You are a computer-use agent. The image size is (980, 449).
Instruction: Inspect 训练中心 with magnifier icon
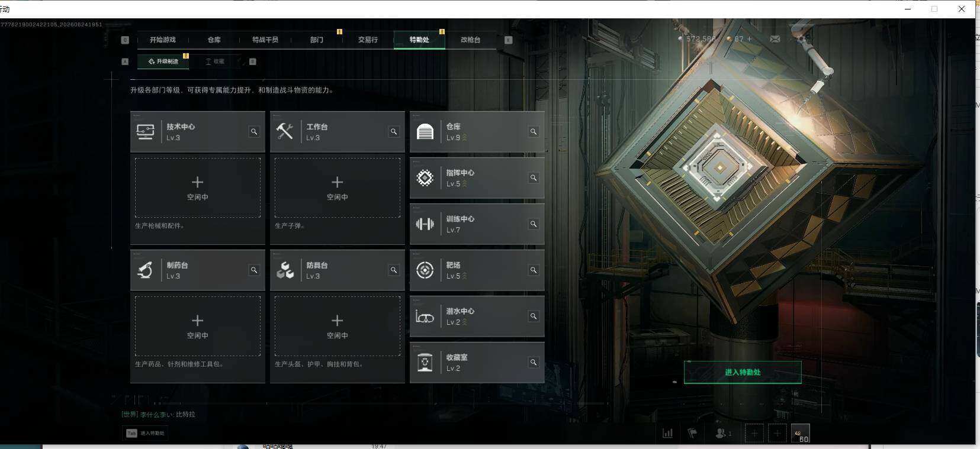(534, 224)
